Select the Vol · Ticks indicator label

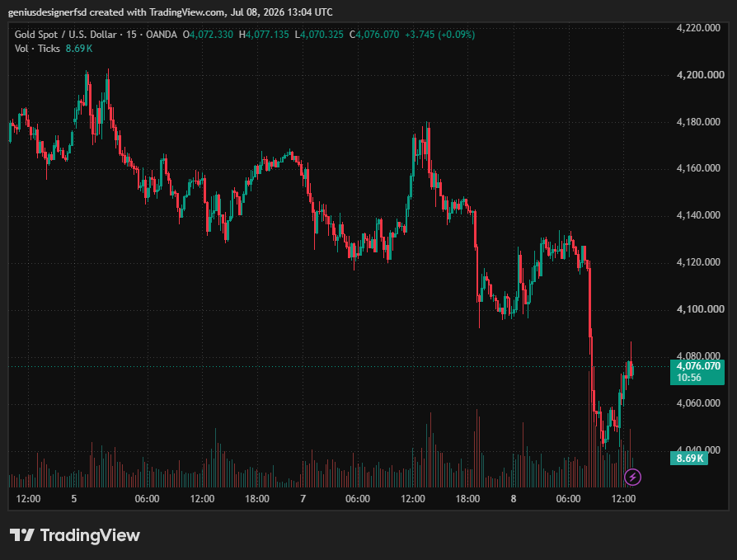37,49
